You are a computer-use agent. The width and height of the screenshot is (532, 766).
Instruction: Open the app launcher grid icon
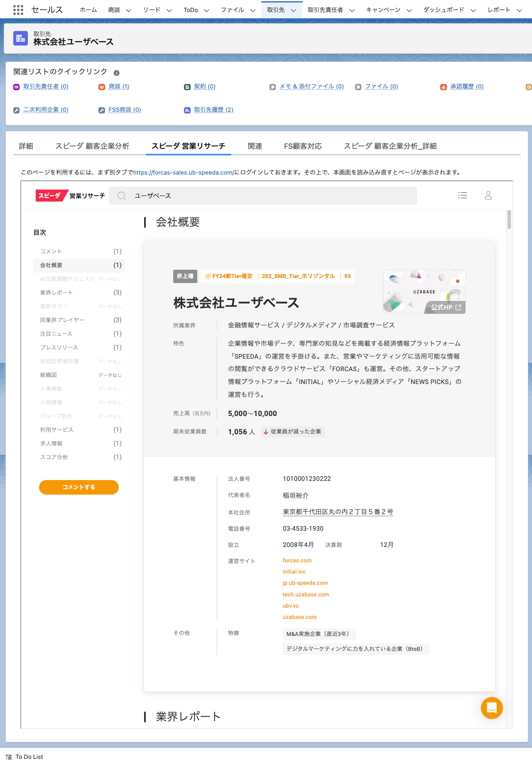[18, 10]
